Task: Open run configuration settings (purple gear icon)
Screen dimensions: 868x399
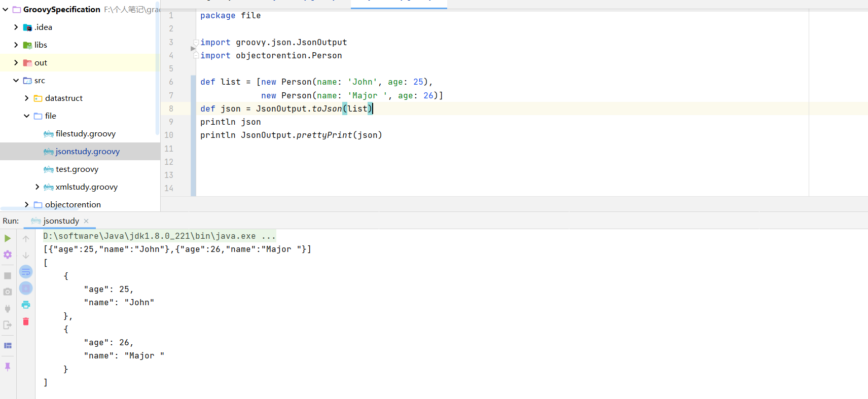Action: click(x=8, y=255)
